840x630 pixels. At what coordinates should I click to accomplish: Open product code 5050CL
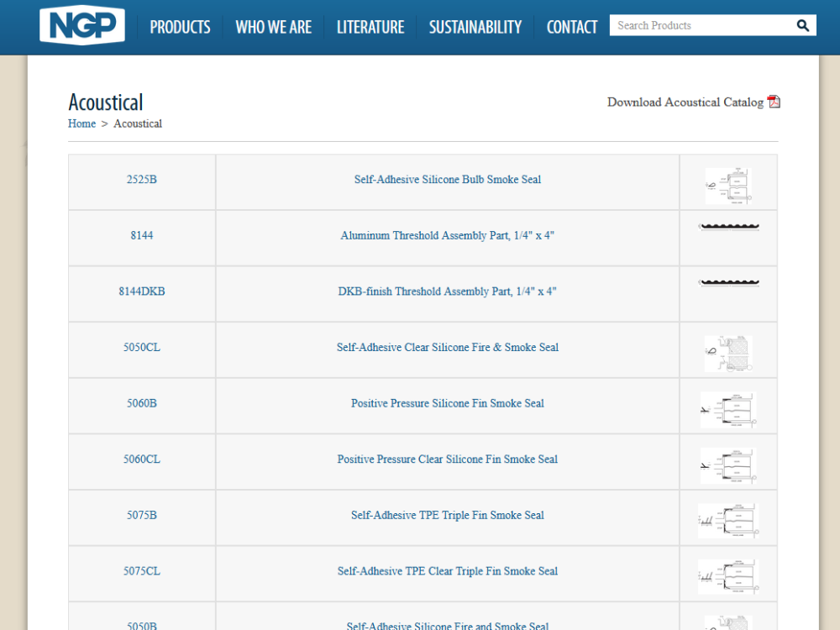click(142, 347)
